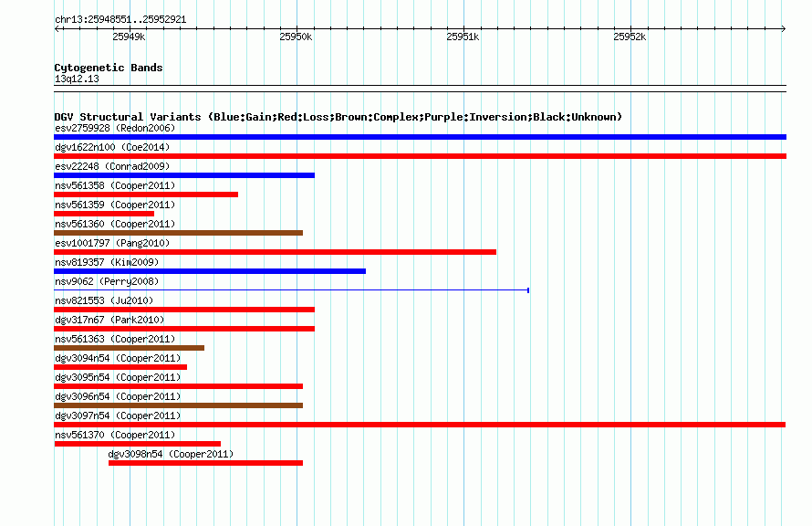This screenshot has width=812, height=526.
Task: Click the thin blue nsv9062 line
Action: pos(292,290)
